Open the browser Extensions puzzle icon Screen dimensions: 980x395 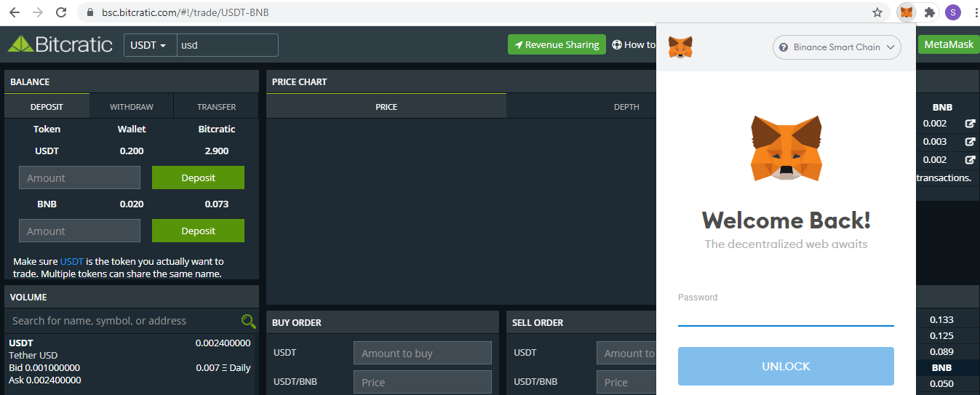(929, 12)
